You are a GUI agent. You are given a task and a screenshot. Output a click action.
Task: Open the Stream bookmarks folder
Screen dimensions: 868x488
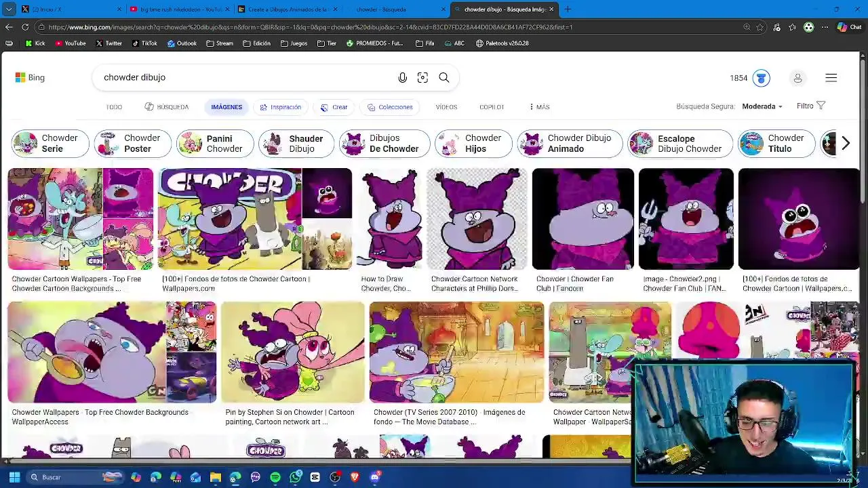pyautogui.click(x=220, y=43)
